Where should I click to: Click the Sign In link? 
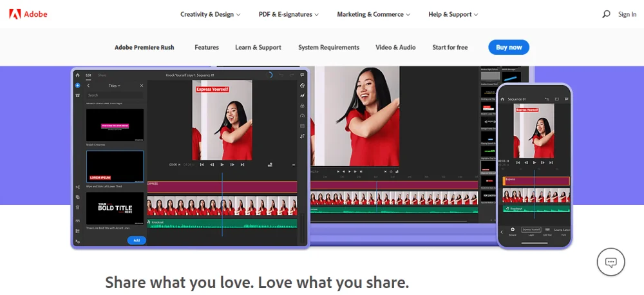click(x=627, y=14)
